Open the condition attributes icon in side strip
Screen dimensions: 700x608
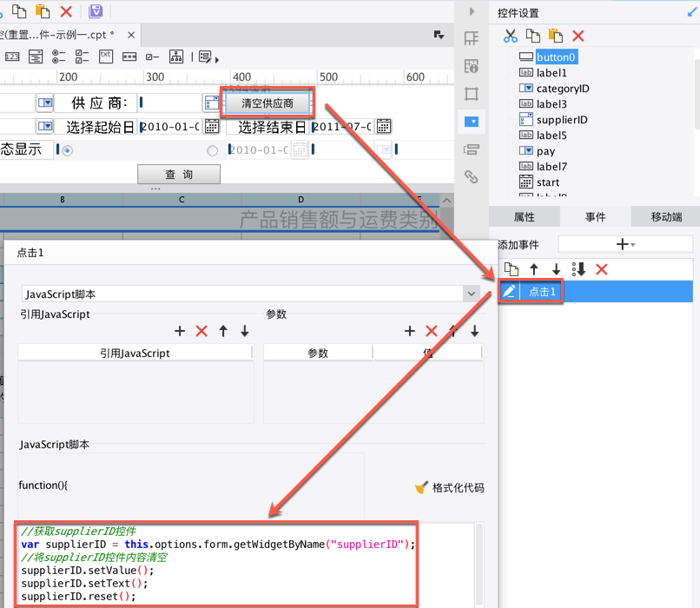point(472,149)
